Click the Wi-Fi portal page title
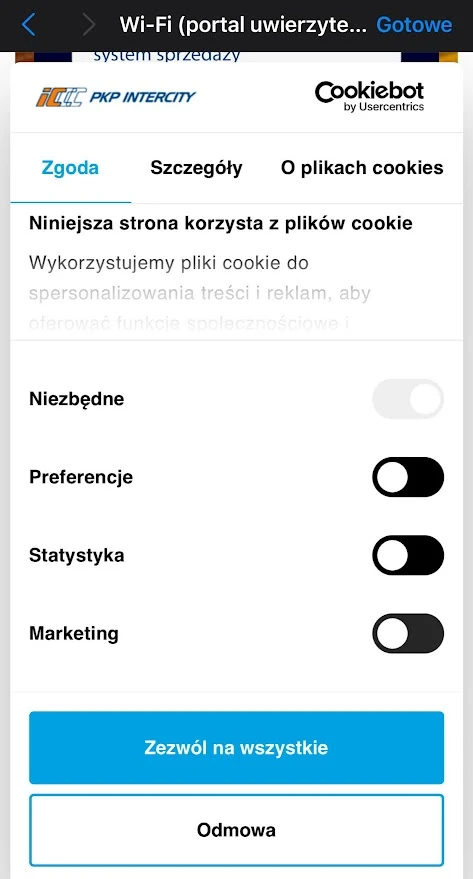The height and width of the screenshot is (879, 473). click(x=243, y=25)
